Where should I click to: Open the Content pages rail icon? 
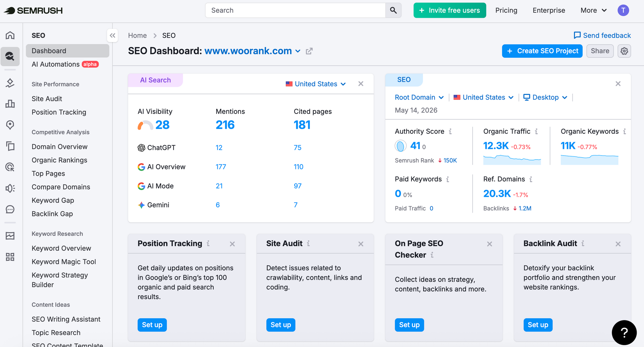coord(10,146)
